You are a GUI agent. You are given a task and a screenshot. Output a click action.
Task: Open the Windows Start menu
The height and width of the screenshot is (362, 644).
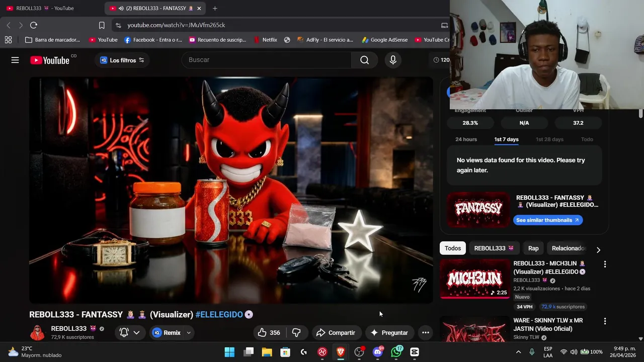[229, 352]
